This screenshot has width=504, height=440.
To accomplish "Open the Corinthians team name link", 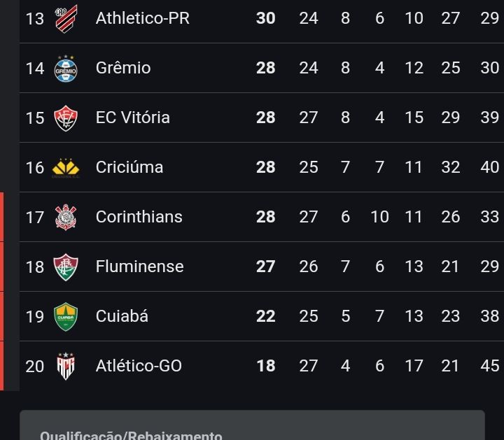I will 139,217.
